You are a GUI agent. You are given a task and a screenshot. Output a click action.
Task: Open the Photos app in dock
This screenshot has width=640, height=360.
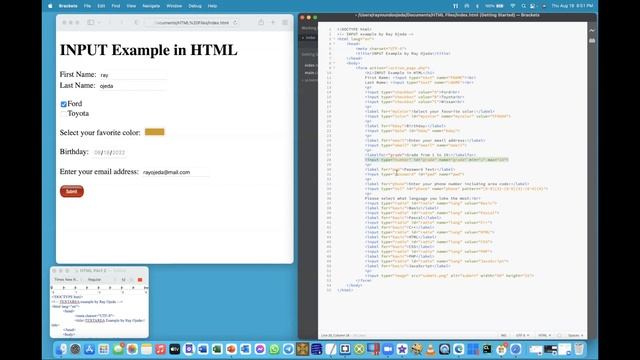tap(132, 349)
